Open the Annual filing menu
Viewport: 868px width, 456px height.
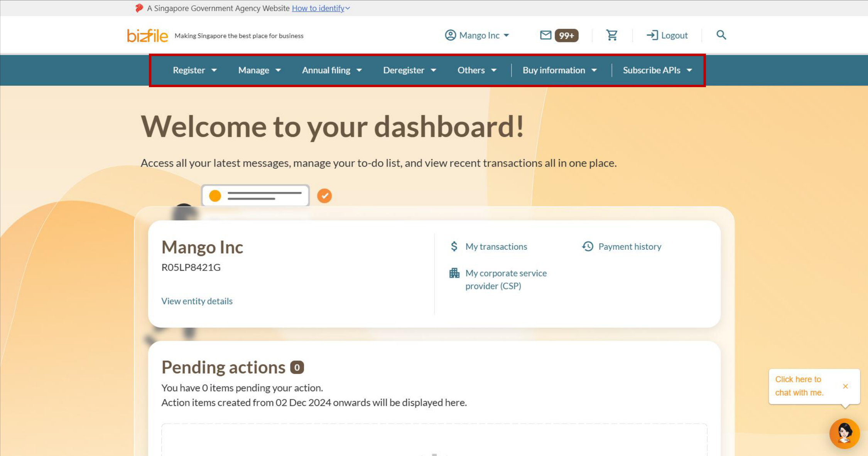(x=332, y=70)
